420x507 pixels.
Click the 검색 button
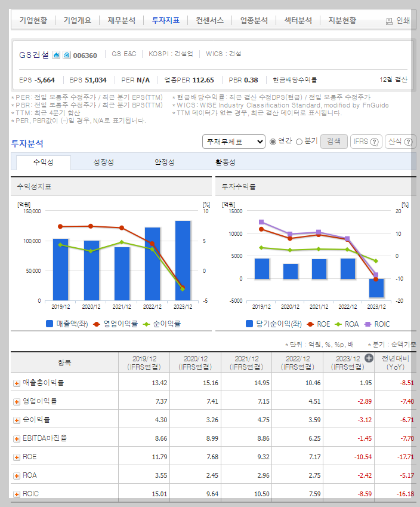pyautogui.click(x=333, y=142)
